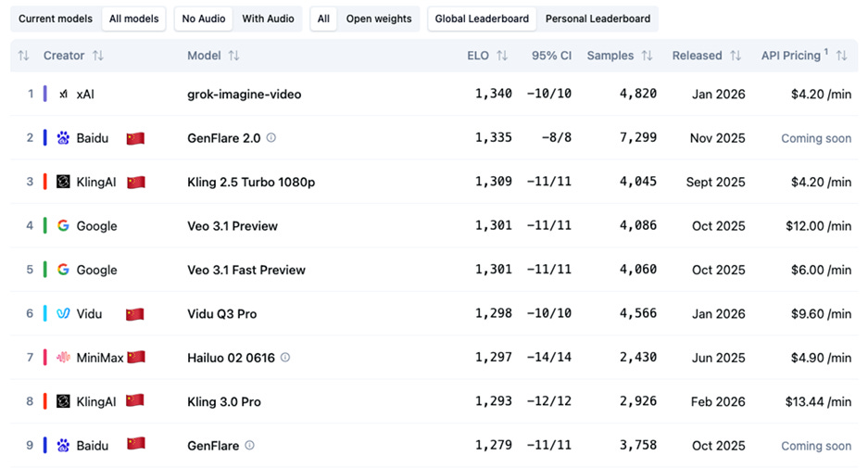Click the confidence interval -14/14
This screenshot has height=468, width=868.
549,357
